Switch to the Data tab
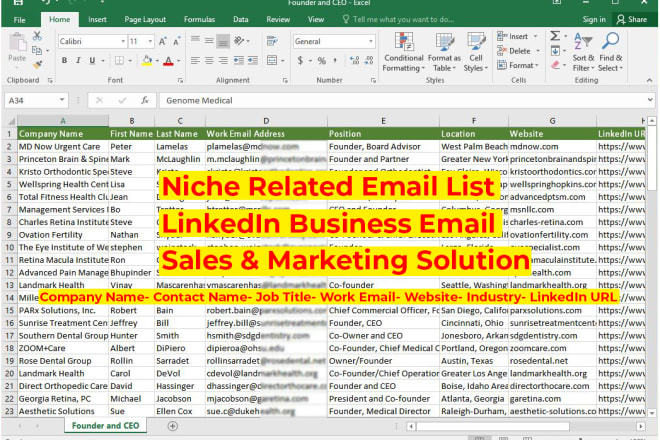The image size is (660, 440). pyautogui.click(x=241, y=19)
